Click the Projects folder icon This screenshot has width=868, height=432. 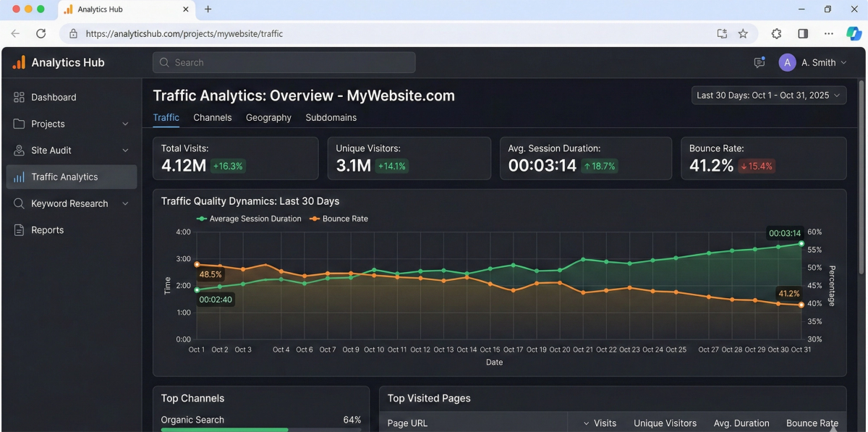tap(19, 124)
